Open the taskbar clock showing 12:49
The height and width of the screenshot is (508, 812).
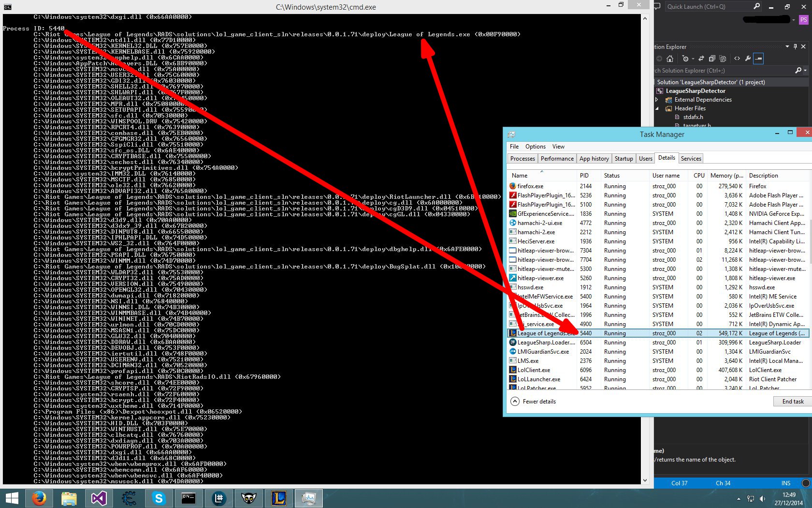pyautogui.click(x=789, y=499)
